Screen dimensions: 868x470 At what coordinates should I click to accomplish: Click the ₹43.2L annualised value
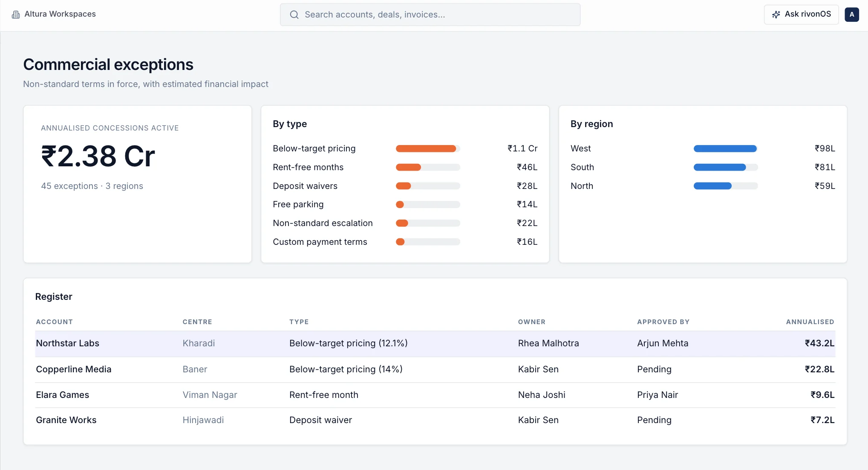click(819, 343)
